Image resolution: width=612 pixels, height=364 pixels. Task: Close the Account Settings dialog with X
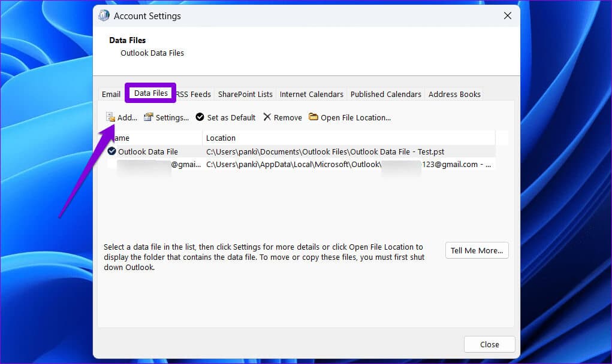(507, 16)
